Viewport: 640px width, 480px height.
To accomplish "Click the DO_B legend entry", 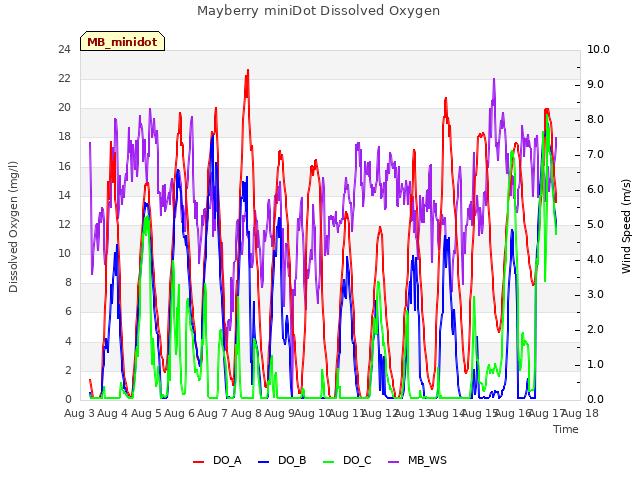I will tap(282, 460).
